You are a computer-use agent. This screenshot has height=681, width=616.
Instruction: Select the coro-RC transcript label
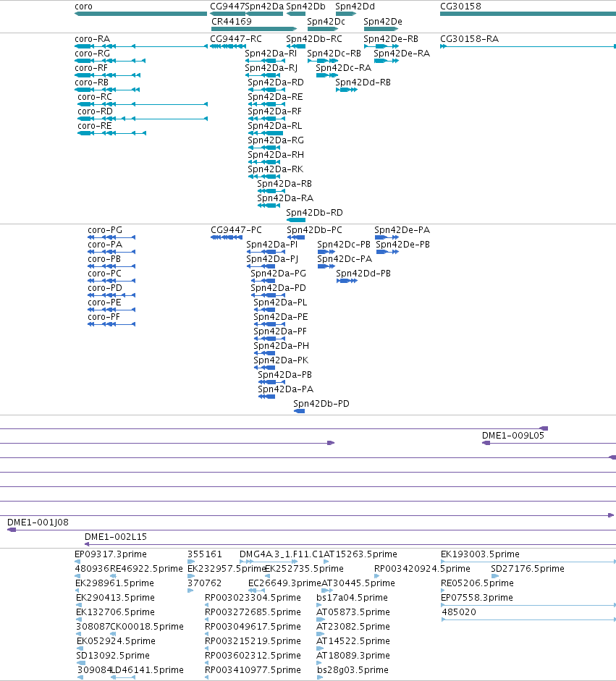pyautogui.click(x=95, y=97)
